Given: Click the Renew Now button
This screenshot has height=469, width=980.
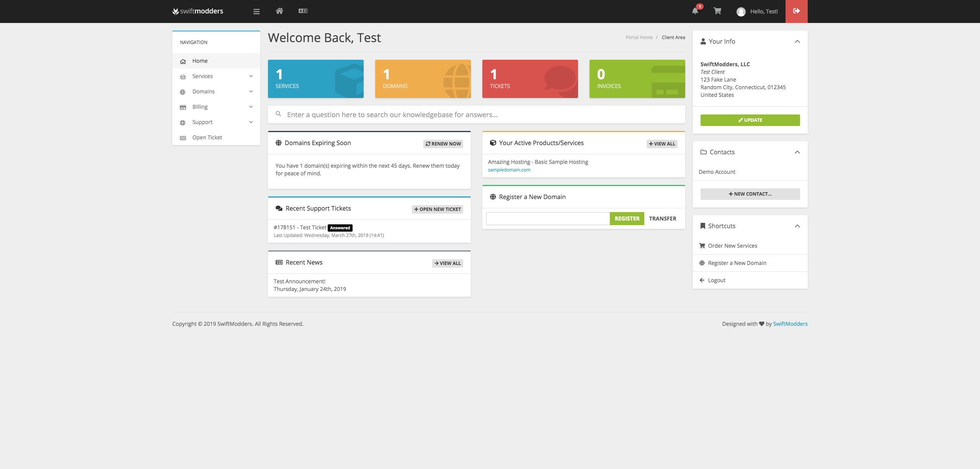Looking at the screenshot, I should click(443, 144).
